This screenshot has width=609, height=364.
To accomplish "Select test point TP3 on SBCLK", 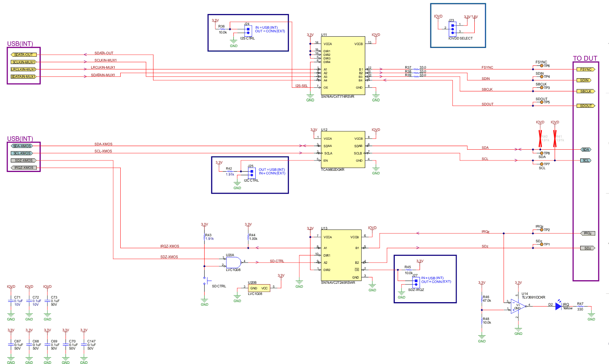I will pos(542,88).
